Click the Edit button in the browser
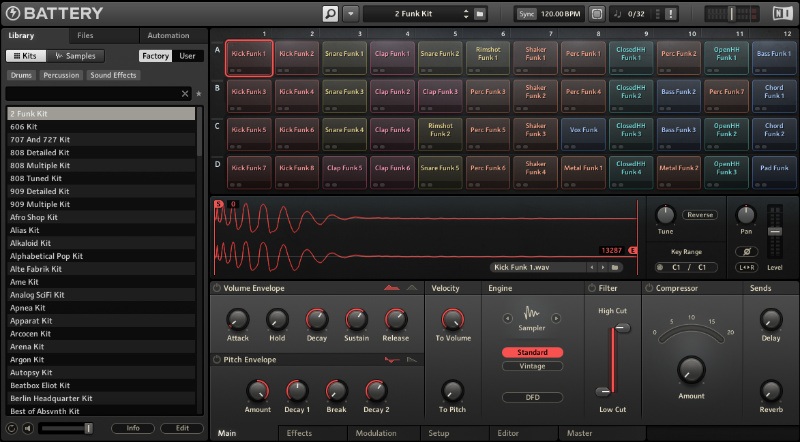The image size is (800, 442). click(x=182, y=428)
